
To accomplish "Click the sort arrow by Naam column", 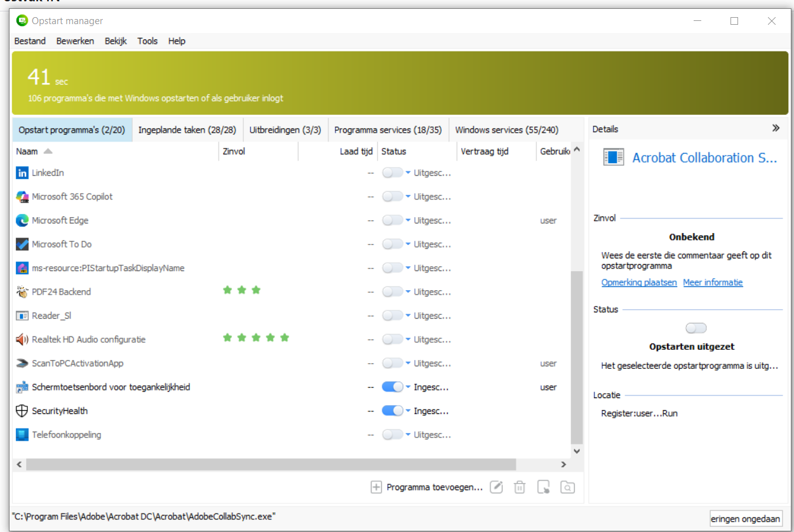I will 48,151.
